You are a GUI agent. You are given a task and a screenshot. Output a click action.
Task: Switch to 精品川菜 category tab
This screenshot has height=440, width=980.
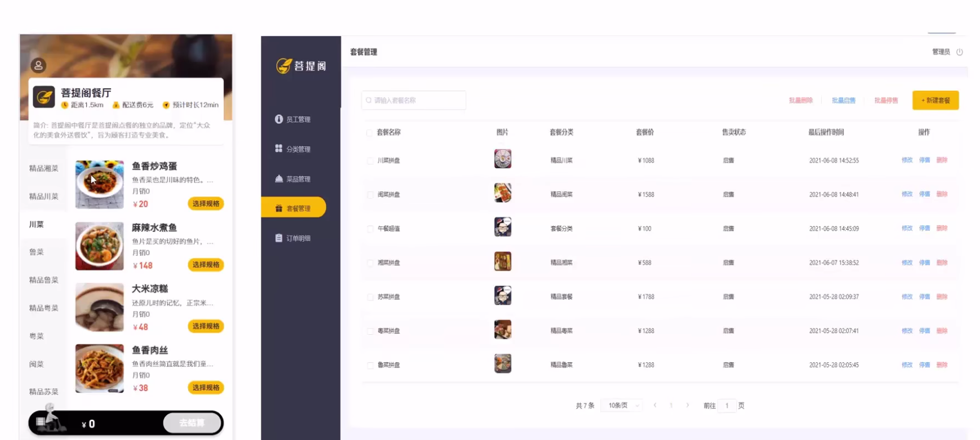(44, 196)
